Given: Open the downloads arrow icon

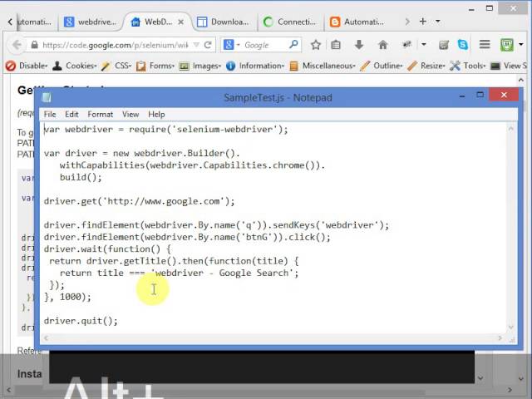Looking at the screenshot, I should [359, 44].
